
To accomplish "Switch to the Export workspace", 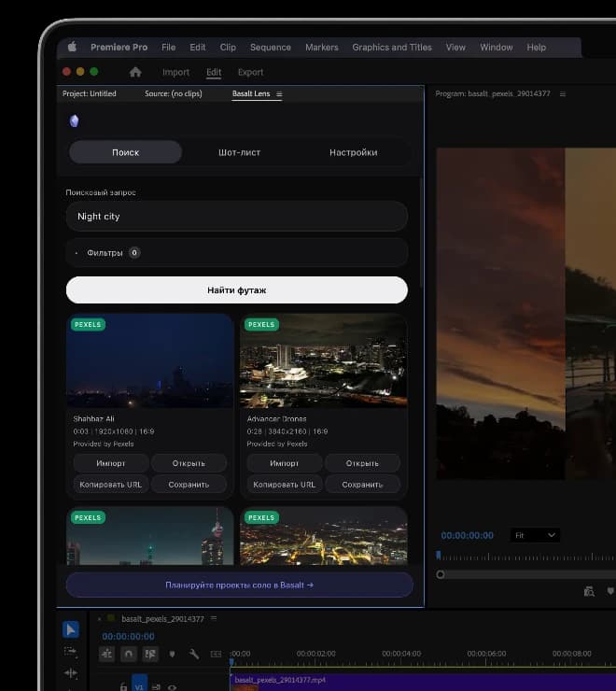I will (x=250, y=72).
